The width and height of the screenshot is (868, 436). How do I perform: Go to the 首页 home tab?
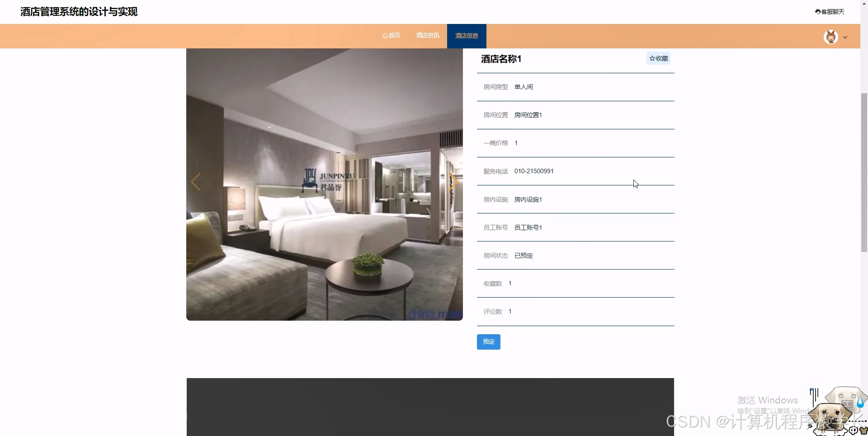pos(391,36)
